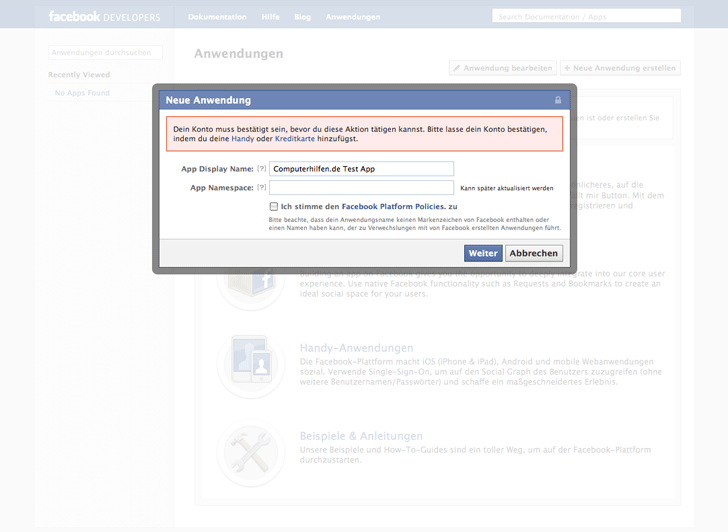This screenshot has height=532, width=728.
Task: Open the Beispiele & Anleitungen heading link
Action: click(x=361, y=436)
